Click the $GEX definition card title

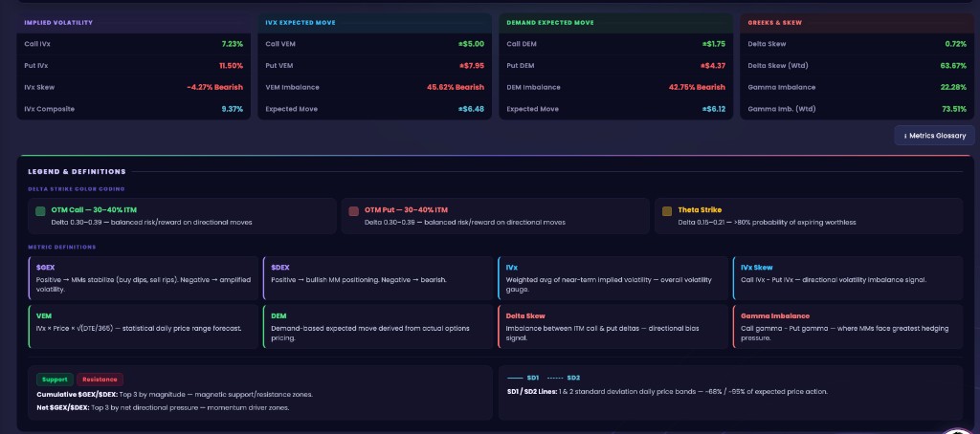45,268
